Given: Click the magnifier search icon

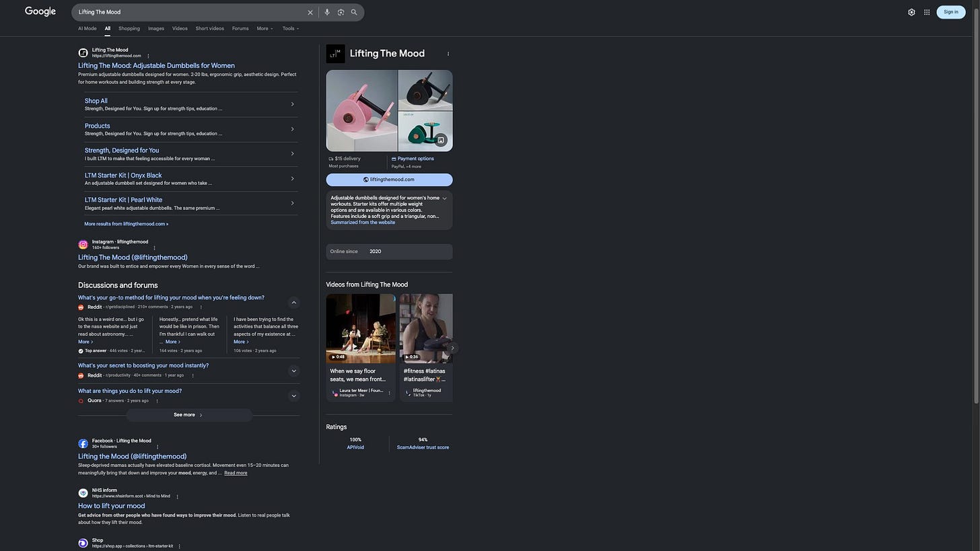Looking at the screenshot, I should [354, 12].
